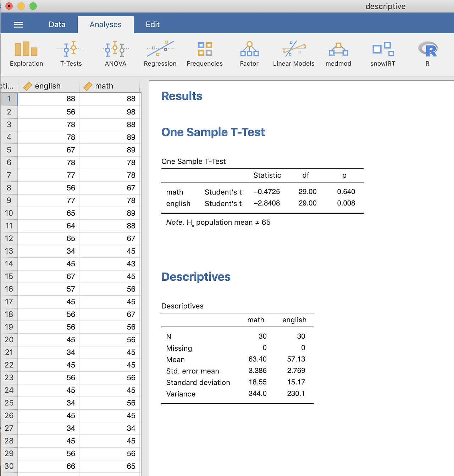Select the math column header

pyautogui.click(x=109, y=86)
